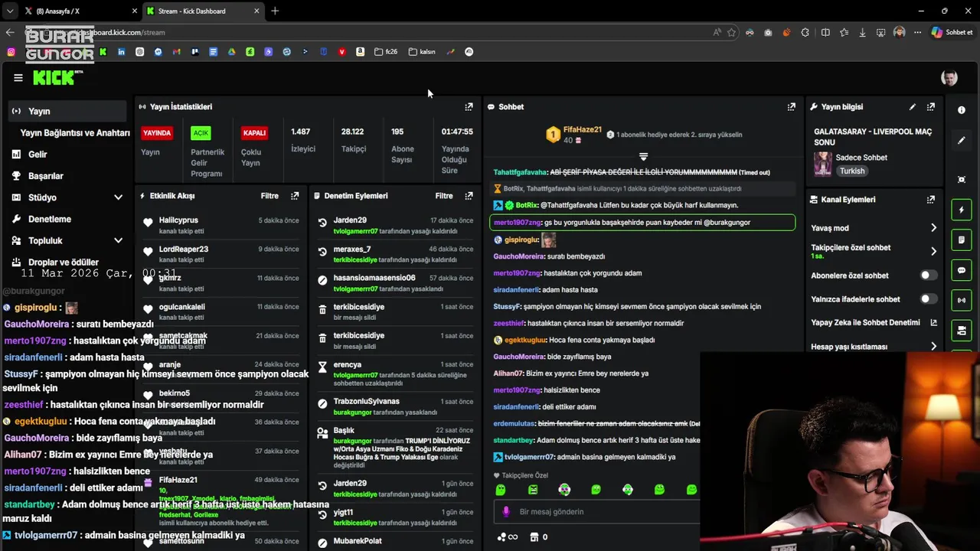The width and height of the screenshot is (980, 551).
Task: Open Yayın Bağlantısı ve Anahtarı page
Action: click(75, 132)
